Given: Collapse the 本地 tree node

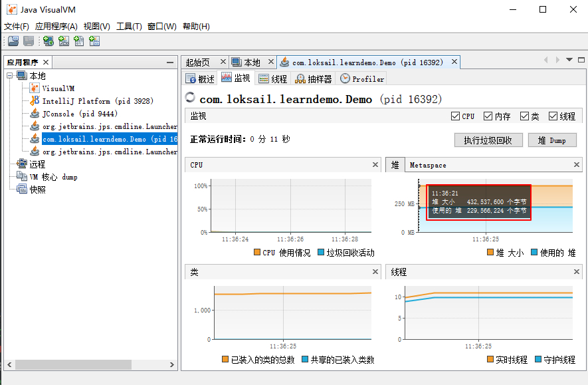Looking at the screenshot, I should tap(10, 76).
